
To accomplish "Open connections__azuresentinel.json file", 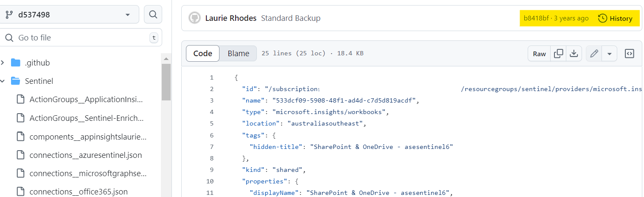I will (86, 155).
